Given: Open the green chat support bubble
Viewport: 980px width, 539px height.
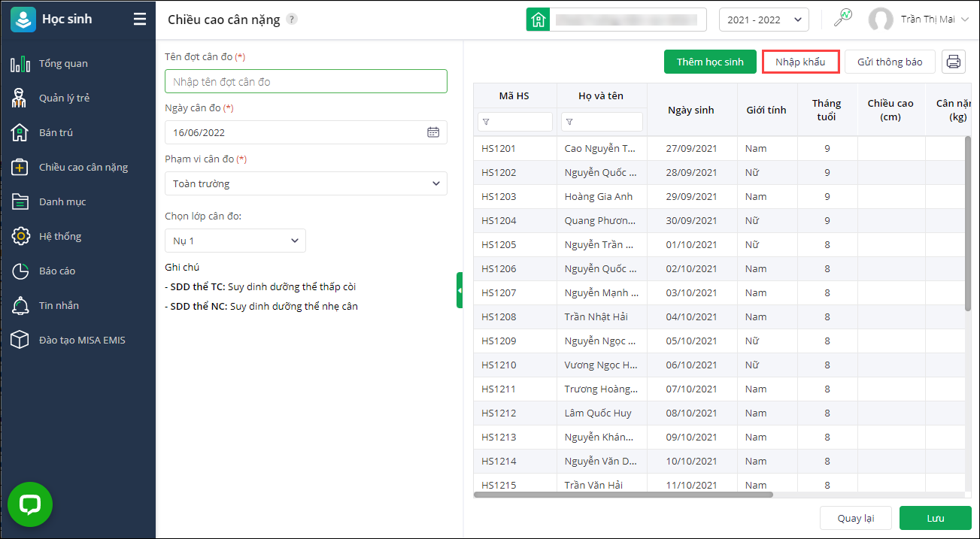Looking at the screenshot, I should (x=30, y=504).
